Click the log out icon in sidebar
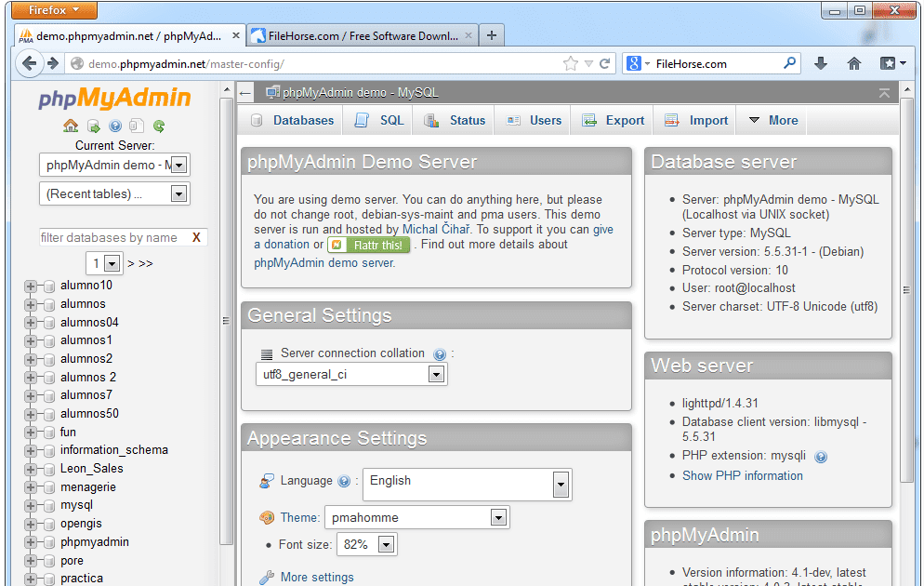 tap(93, 126)
